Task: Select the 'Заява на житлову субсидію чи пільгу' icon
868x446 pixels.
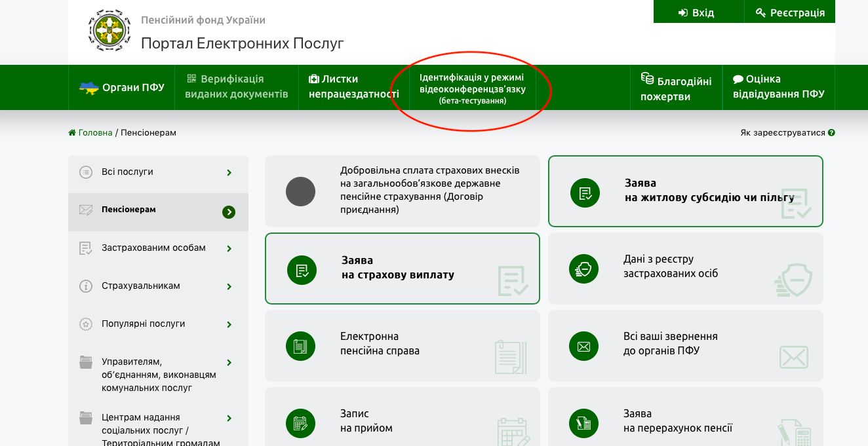Action: (585, 193)
